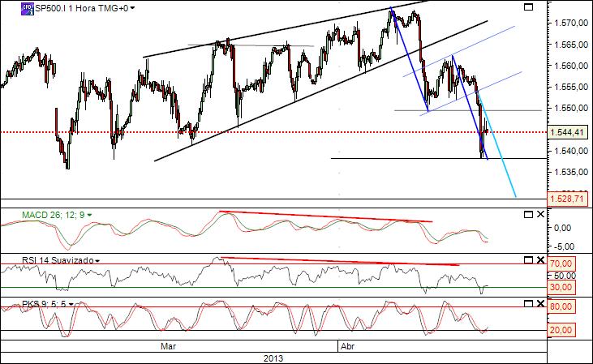The height and width of the screenshot is (364, 593).
Task: Select the RSI 70,00 overbought level label
Action: coord(561,263)
